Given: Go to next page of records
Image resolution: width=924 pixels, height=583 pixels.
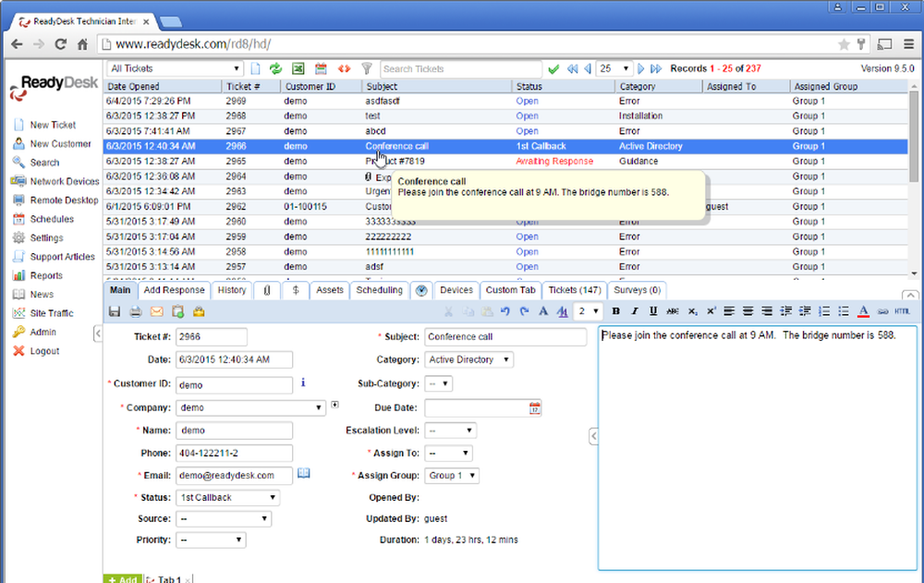Looking at the screenshot, I should click(640, 69).
